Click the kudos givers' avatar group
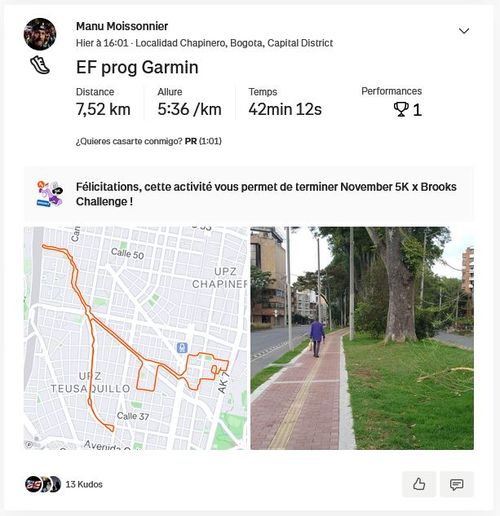 pos(43,484)
